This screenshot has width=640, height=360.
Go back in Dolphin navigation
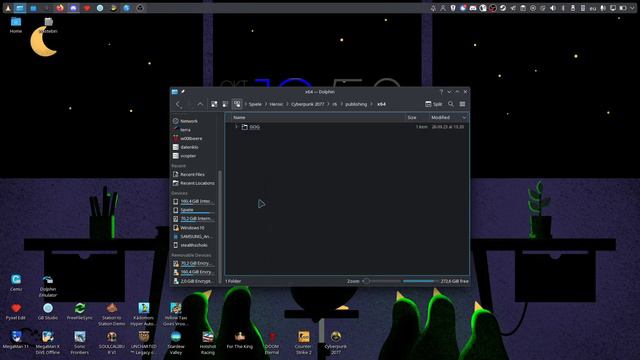coord(178,104)
